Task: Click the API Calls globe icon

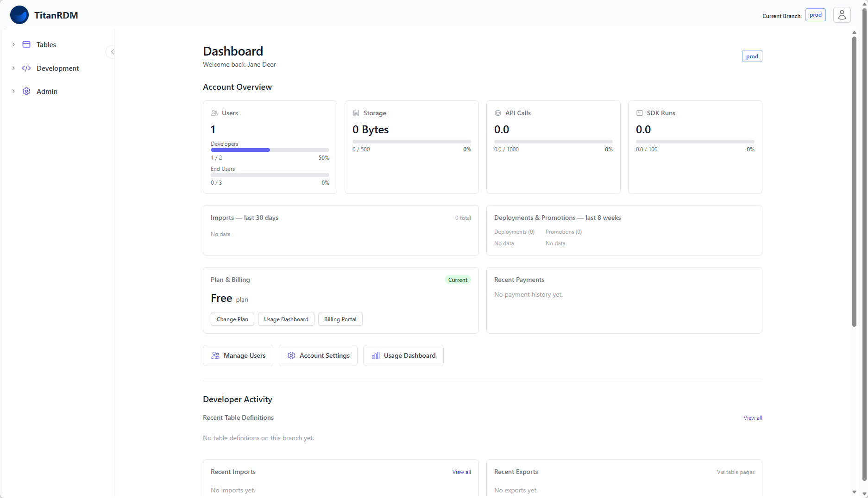Action: pyautogui.click(x=498, y=113)
